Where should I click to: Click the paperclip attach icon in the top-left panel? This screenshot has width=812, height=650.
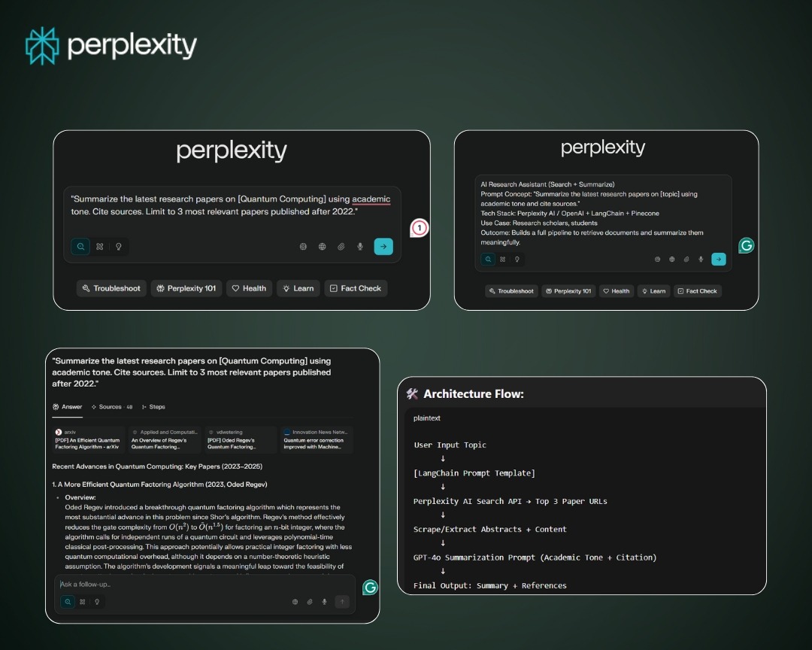tap(341, 247)
